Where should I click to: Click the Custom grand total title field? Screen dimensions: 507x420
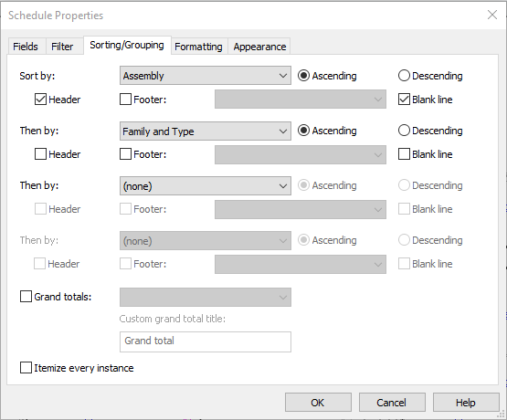point(206,341)
